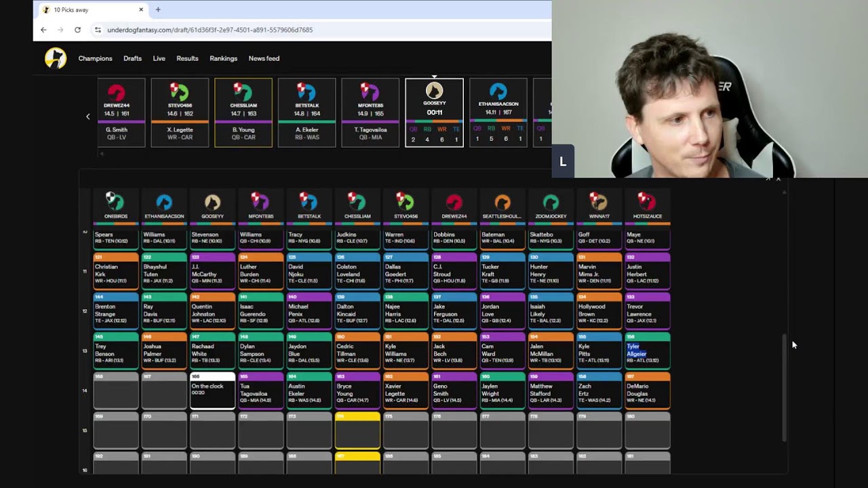Select Tyler Allgeier pick cell
The image size is (868, 488).
click(648, 351)
